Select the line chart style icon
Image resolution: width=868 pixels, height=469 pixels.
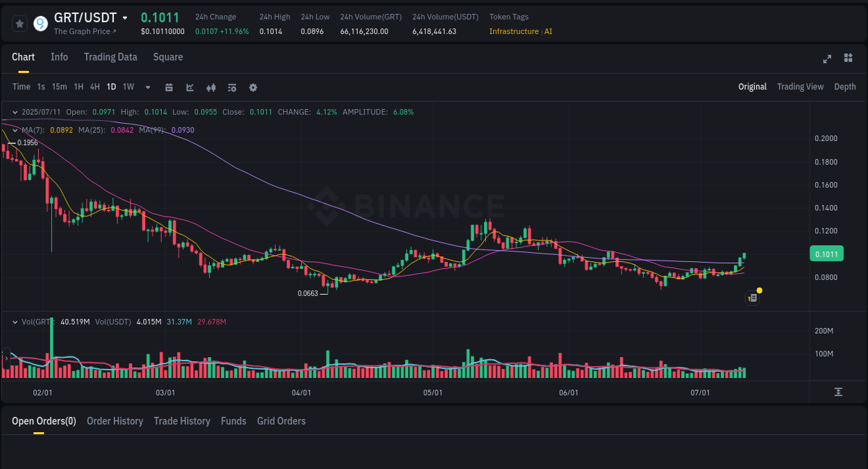click(x=190, y=87)
